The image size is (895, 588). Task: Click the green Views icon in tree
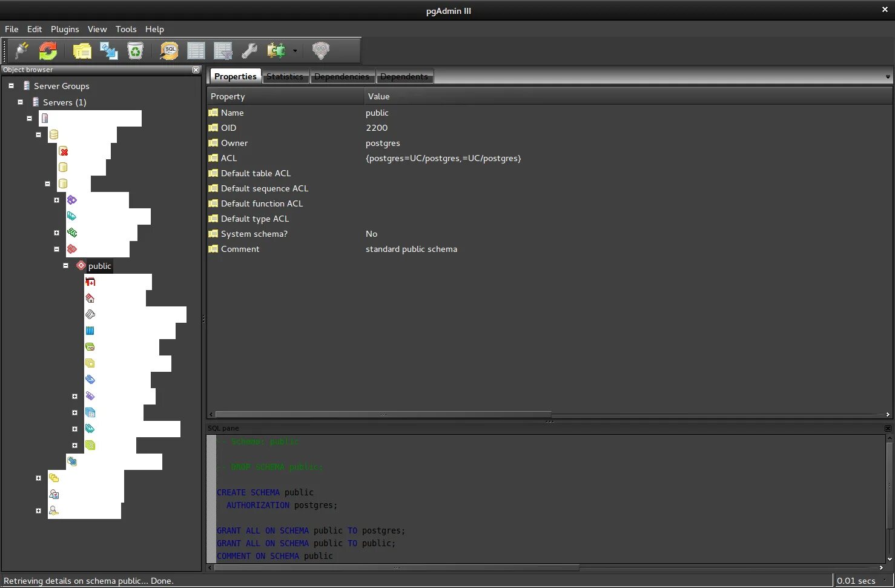90,445
